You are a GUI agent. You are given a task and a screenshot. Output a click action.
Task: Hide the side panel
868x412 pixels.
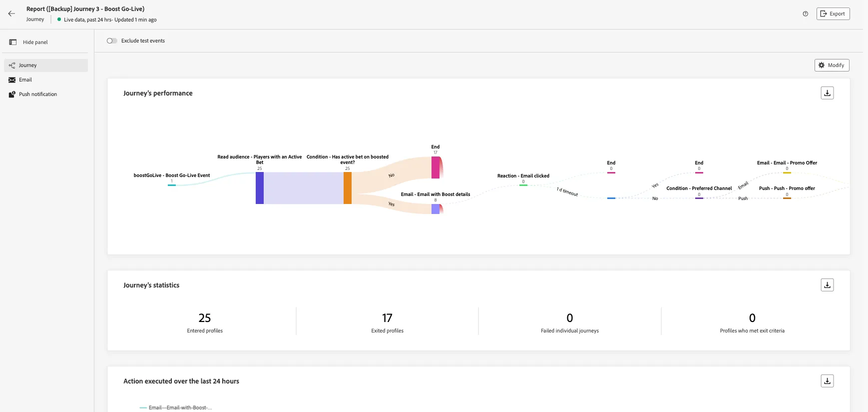coord(29,42)
